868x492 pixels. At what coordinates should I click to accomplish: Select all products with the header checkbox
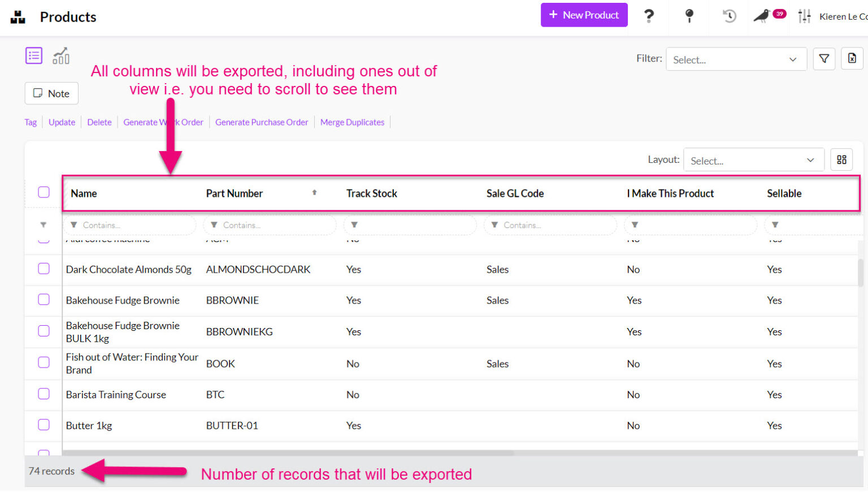tap(44, 192)
